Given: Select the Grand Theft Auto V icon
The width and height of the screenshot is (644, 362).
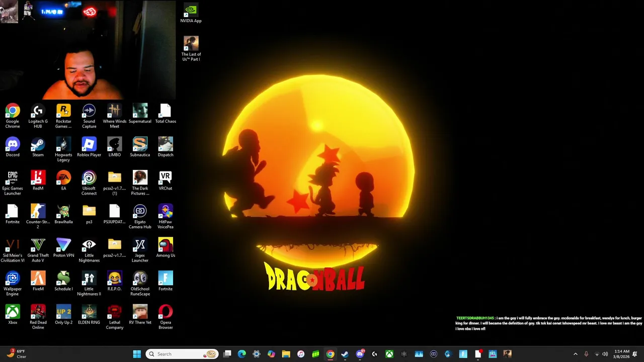Looking at the screenshot, I should pyautogui.click(x=38, y=250).
